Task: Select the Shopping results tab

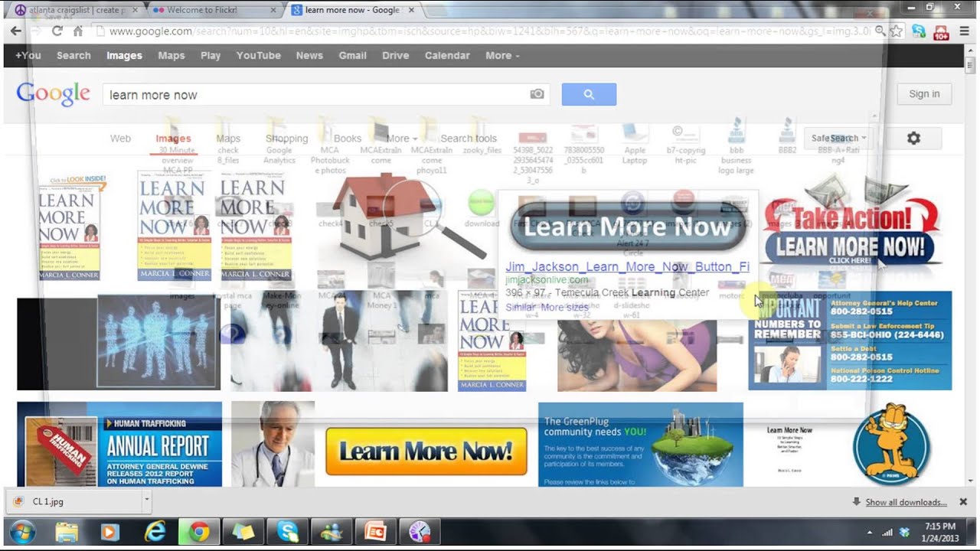Action: point(286,139)
